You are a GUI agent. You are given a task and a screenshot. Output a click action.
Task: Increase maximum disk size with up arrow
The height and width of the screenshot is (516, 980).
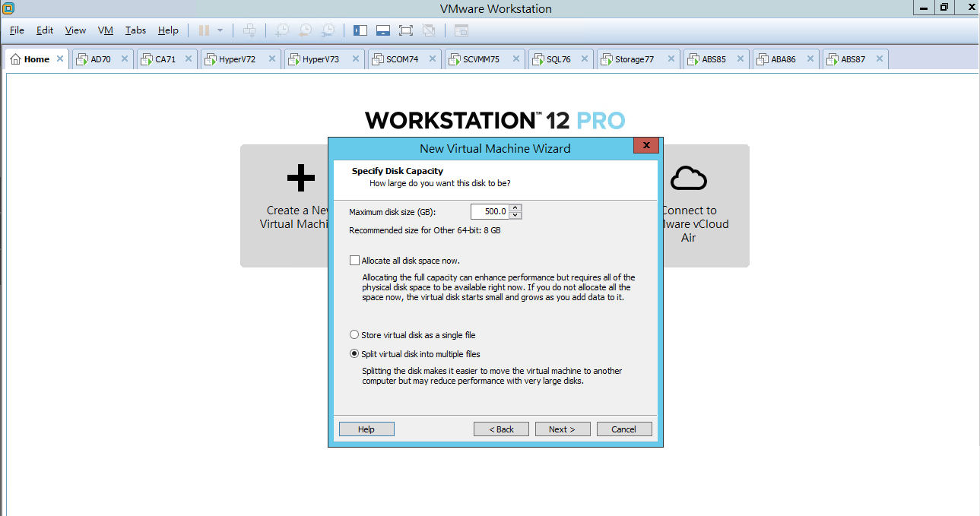click(515, 207)
